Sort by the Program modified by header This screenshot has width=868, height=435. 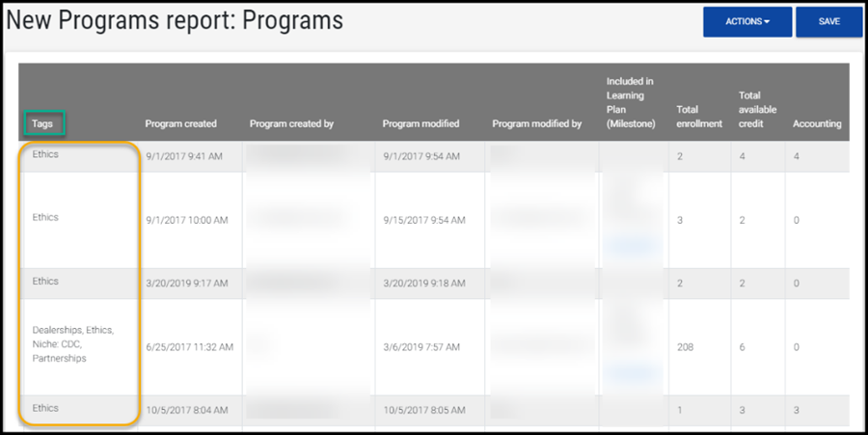536,123
